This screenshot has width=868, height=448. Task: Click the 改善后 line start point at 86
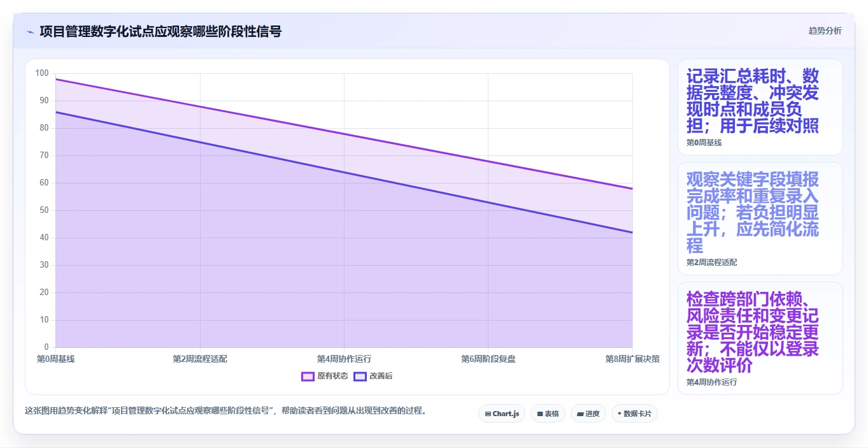click(56, 112)
